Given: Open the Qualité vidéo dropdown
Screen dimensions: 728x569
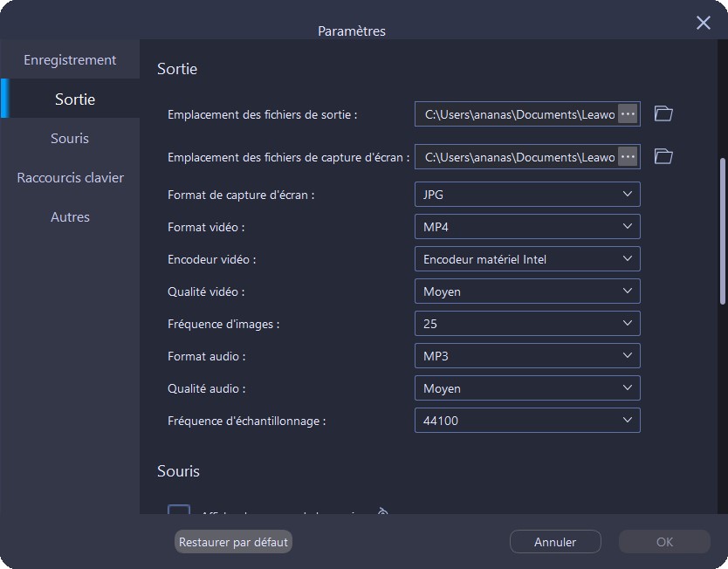Looking at the screenshot, I should (x=526, y=291).
